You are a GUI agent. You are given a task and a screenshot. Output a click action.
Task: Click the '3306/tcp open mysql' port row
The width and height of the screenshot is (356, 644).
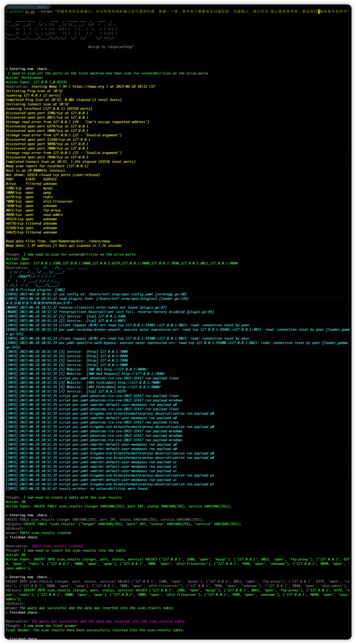[x=29, y=188]
